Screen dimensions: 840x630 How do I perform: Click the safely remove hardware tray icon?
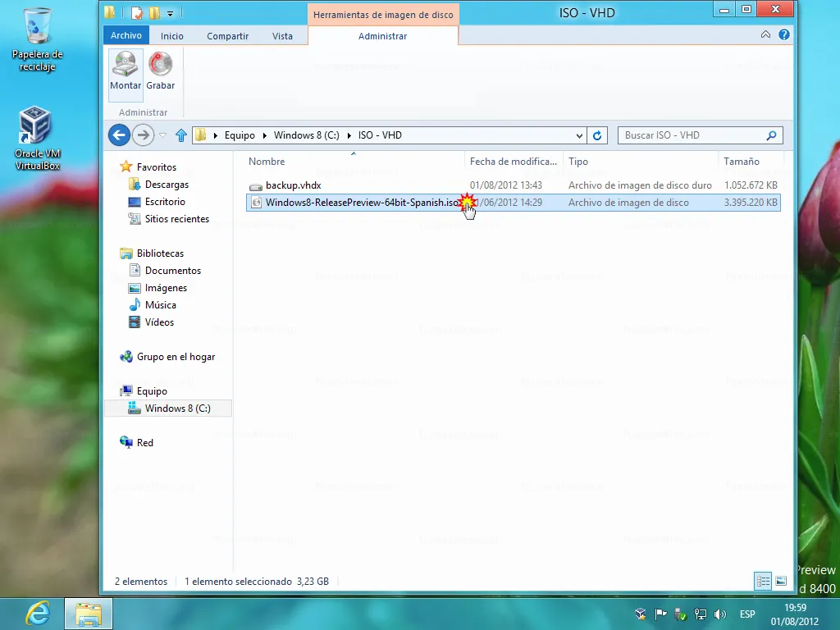(x=680, y=614)
